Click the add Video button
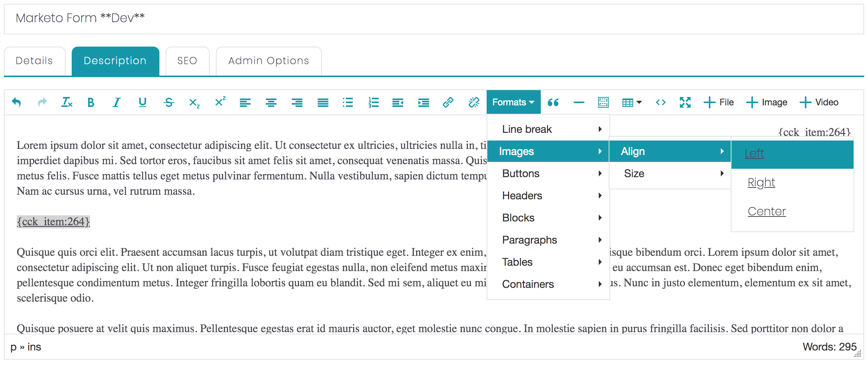The image size is (868, 365). 819,102
